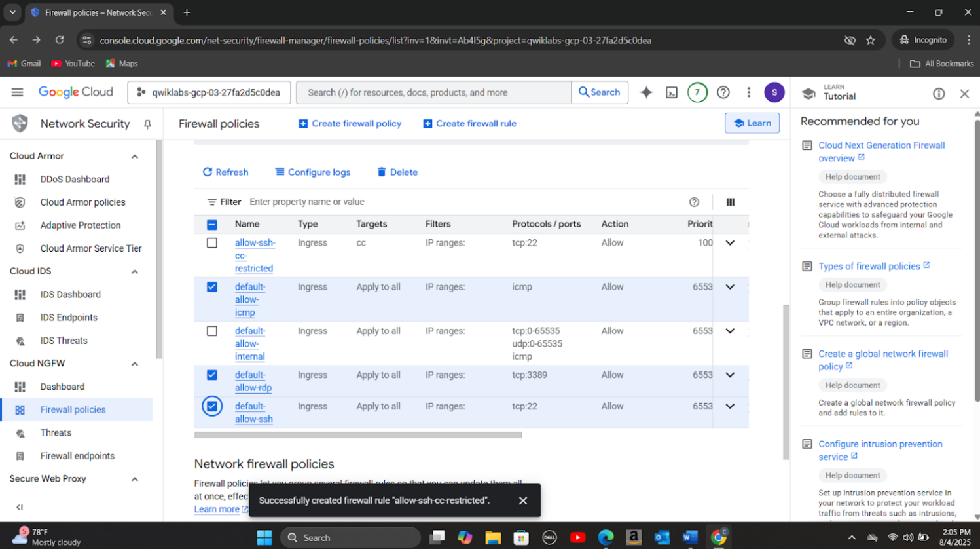
Task: Uncheck the default-allow-rdp rule checkbox
Action: click(x=212, y=375)
